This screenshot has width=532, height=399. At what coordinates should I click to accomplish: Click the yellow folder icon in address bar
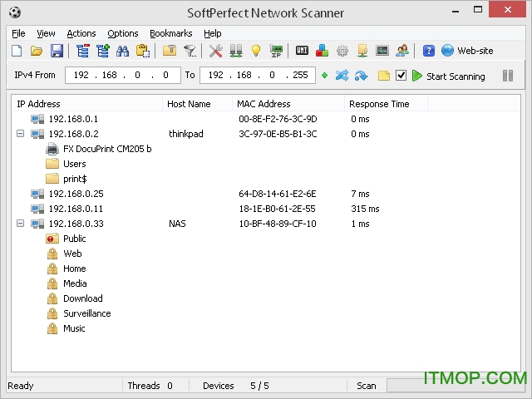384,76
